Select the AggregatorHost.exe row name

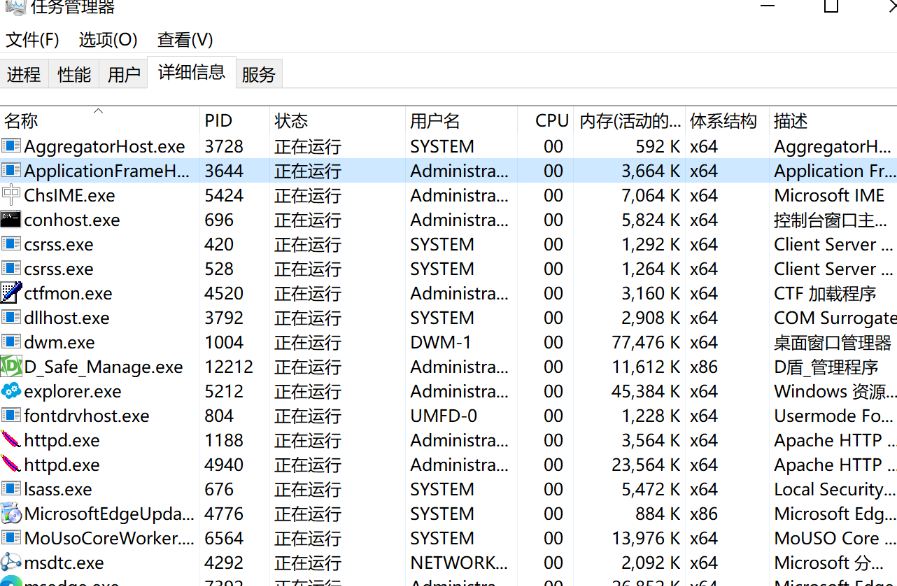[x=105, y=146]
